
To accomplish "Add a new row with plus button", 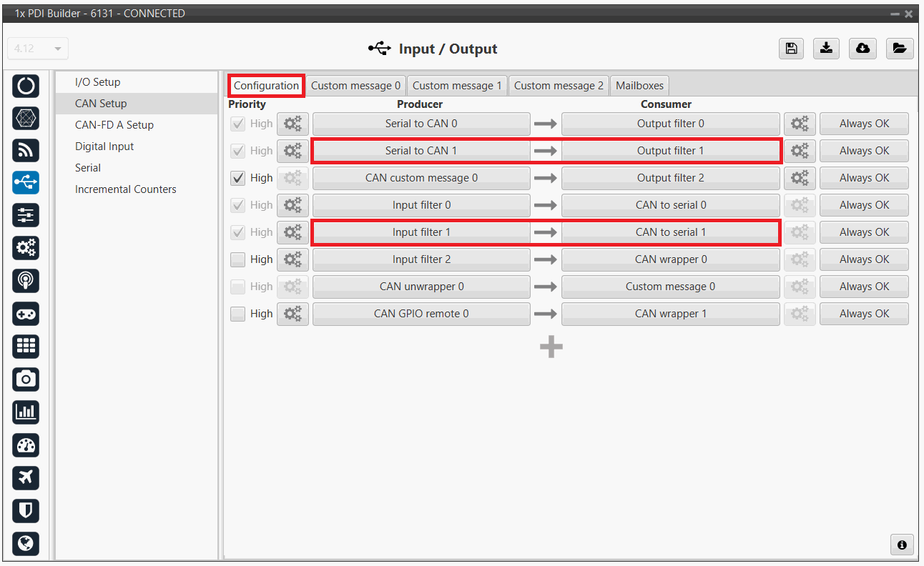I will click(x=551, y=347).
